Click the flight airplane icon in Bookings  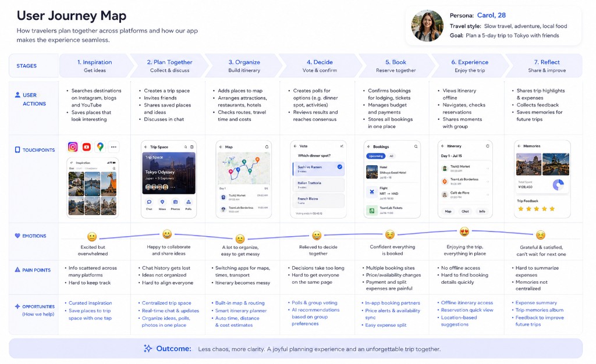click(x=372, y=192)
